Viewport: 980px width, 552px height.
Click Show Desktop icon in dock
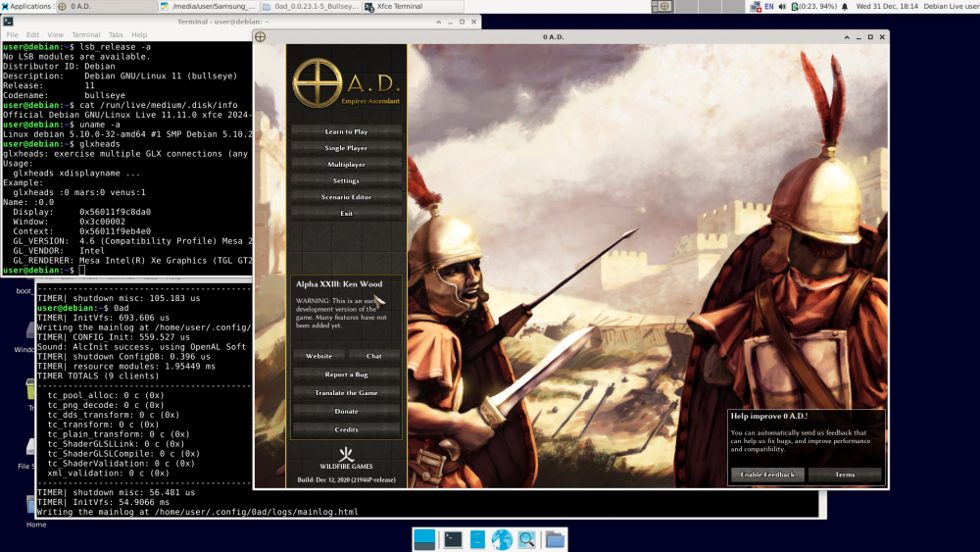424,539
